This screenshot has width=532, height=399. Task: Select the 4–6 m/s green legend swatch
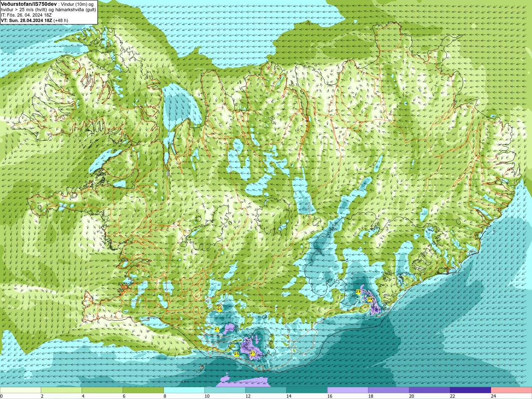[102, 390]
